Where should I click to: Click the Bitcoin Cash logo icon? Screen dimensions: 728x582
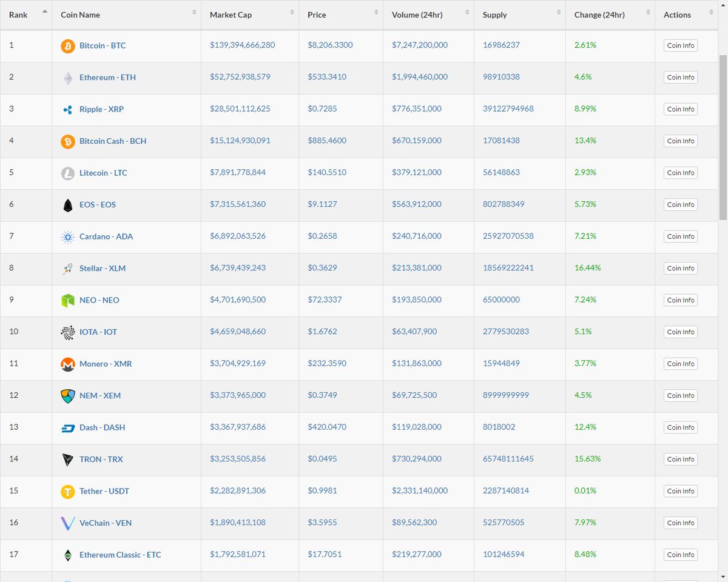click(x=68, y=141)
